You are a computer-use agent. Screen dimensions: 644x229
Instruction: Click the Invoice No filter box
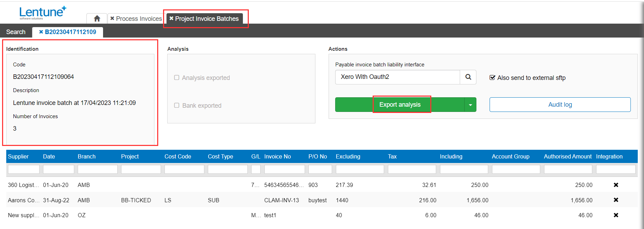(285, 169)
